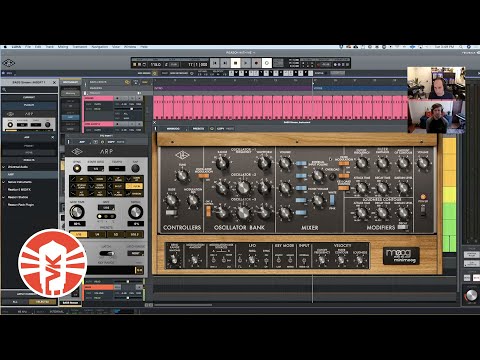Image resolution: width=480 pixels, height=360 pixels.
Task: Click the Universal Audio logo in LUNA
Action: pos(8,63)
